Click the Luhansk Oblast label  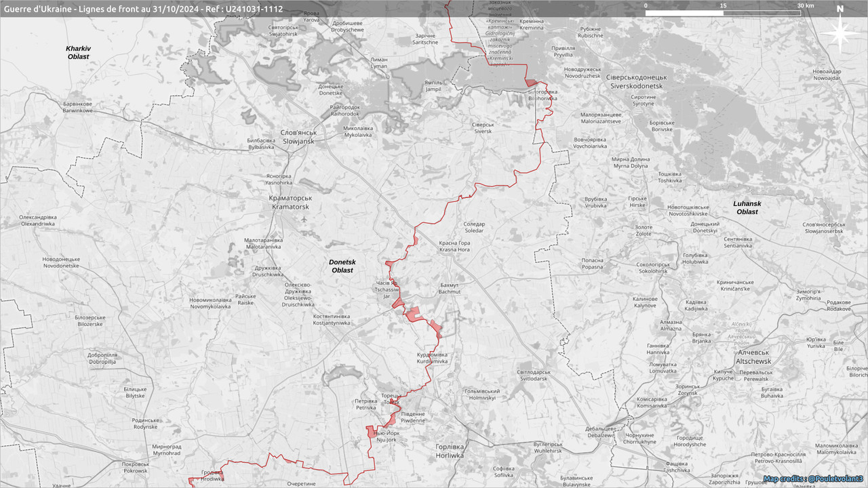(x=747, y=207)
